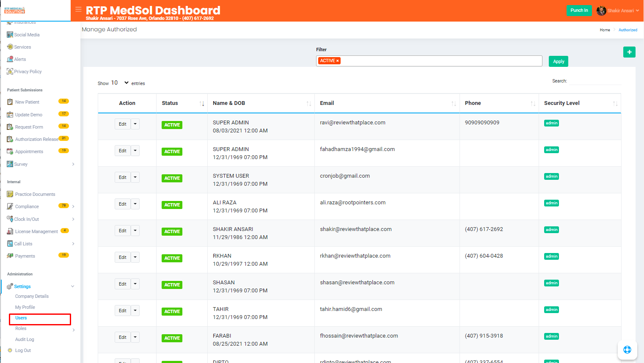Click Edit for SHASAN row
644x363 pixels.
(x=123, y=284)
